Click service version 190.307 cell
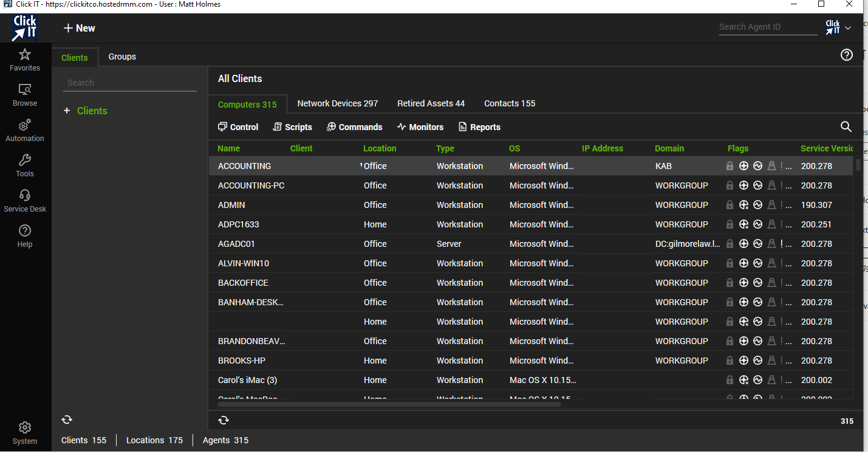 816,205
